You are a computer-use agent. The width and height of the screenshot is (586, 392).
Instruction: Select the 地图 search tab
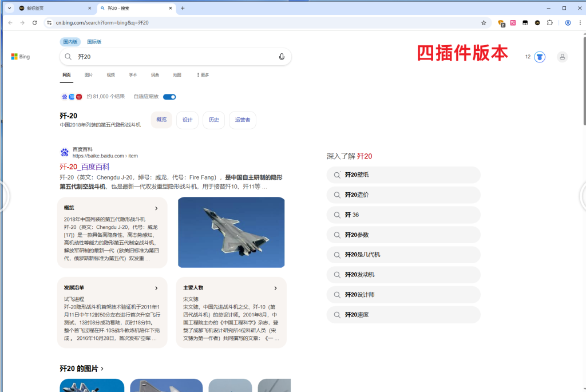pos(177,75)
